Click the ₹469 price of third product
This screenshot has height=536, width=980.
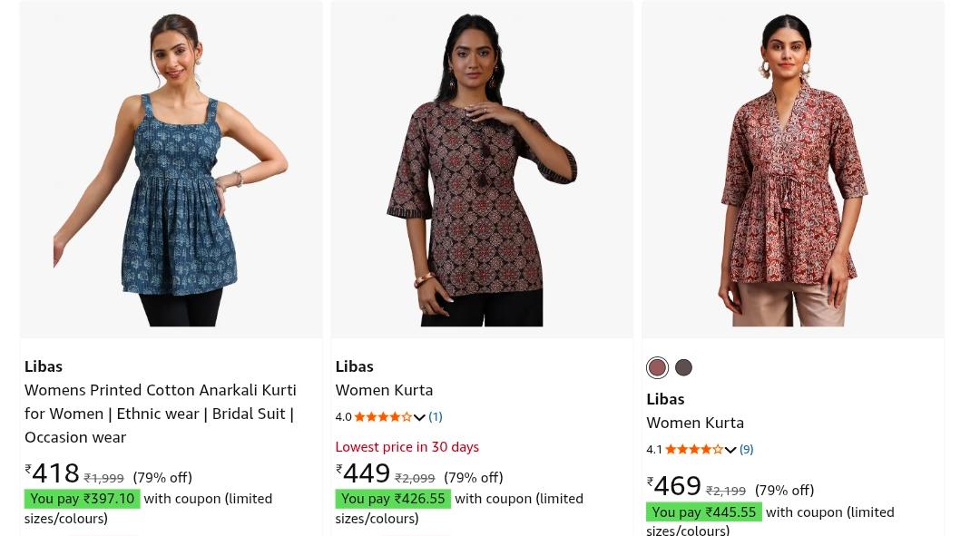coord(673,485)
